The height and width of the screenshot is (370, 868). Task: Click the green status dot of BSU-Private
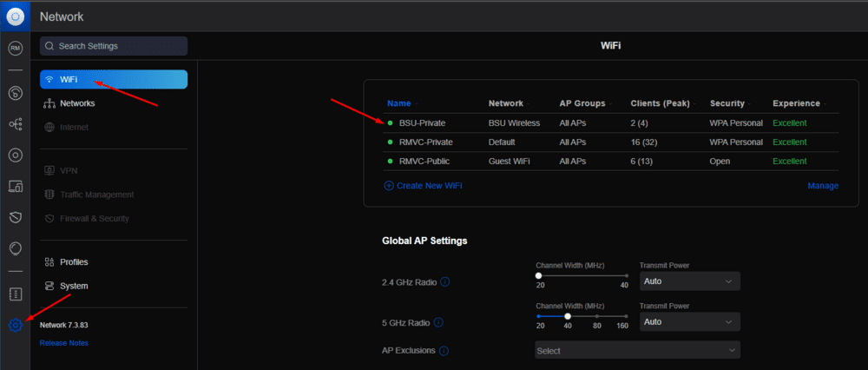click(391, 123)
